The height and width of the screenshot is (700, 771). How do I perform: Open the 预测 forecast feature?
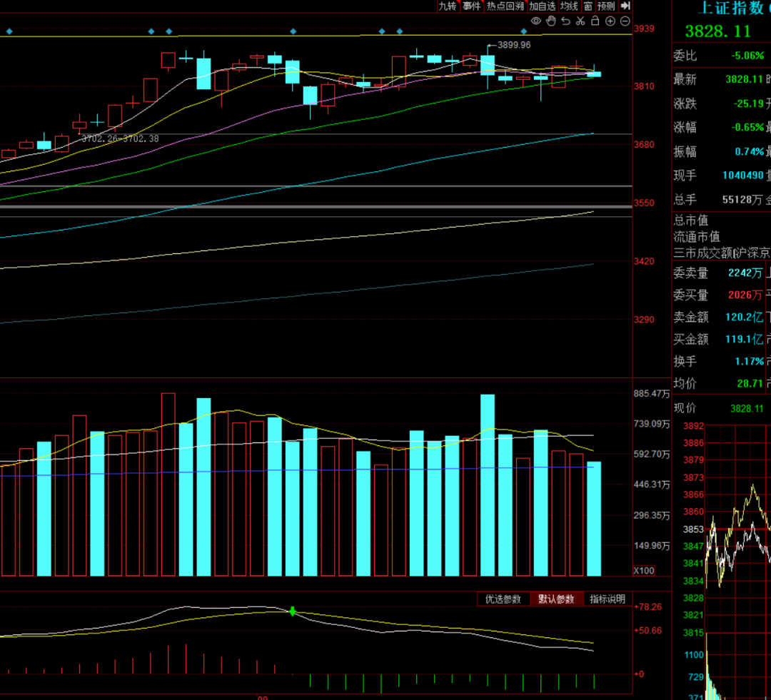(x=606, y=6)
